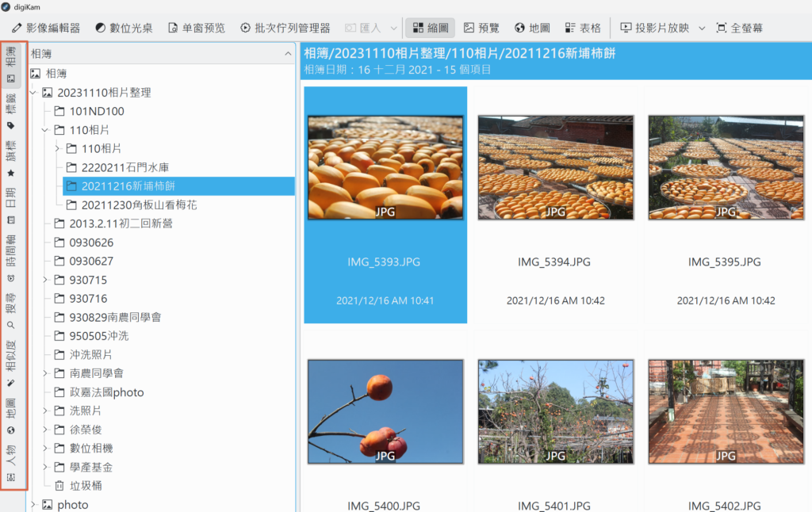Collapse the parent 110相片 folder
Viewport: 812px width, 512px height.
45,130
